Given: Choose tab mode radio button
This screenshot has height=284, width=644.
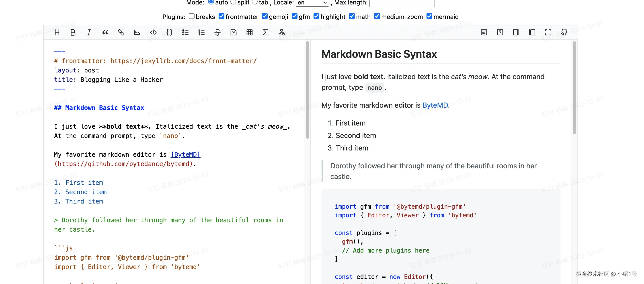Looking at the screenshot, I should [254, 2].
